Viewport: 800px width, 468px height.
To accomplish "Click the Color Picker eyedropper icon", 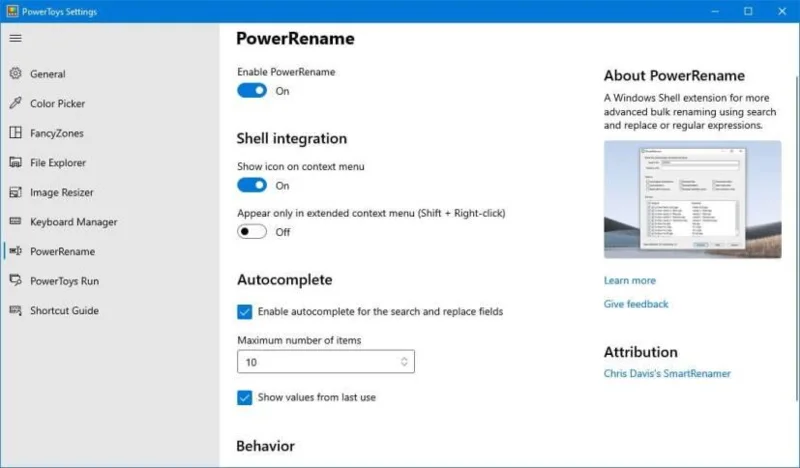I will coord(15,103).
